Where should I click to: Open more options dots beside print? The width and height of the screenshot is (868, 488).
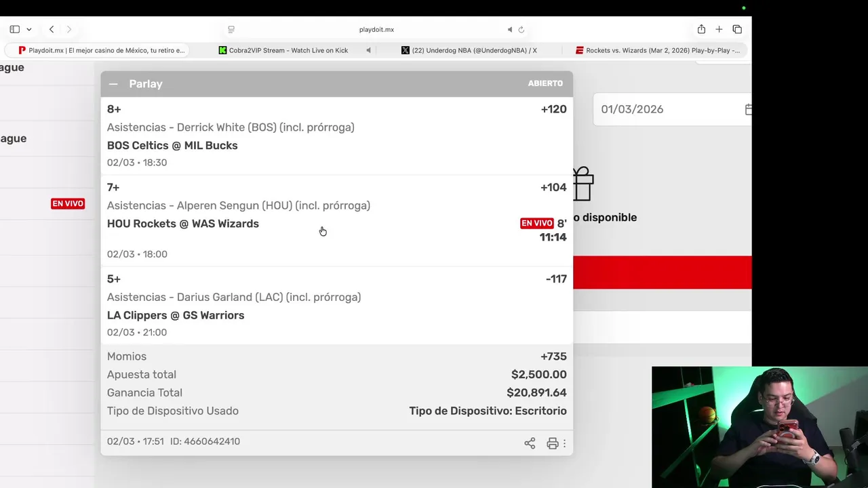564,443
